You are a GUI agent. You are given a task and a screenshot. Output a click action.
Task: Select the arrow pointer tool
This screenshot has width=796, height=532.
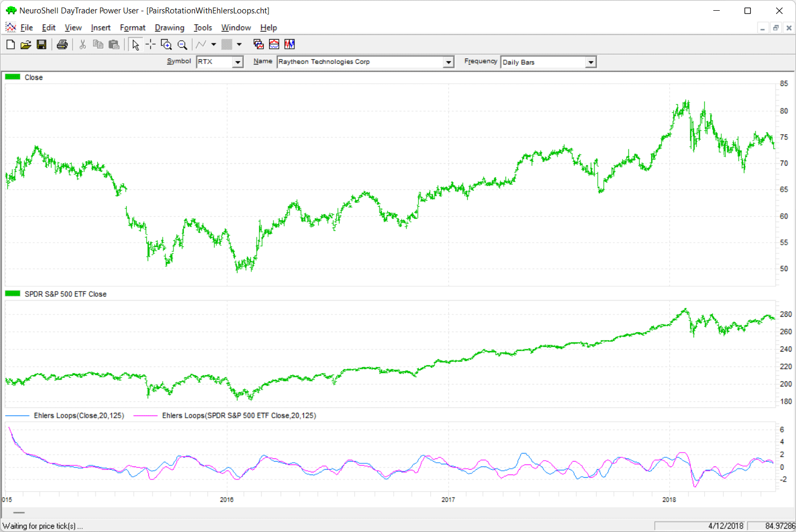coord(135,45)
